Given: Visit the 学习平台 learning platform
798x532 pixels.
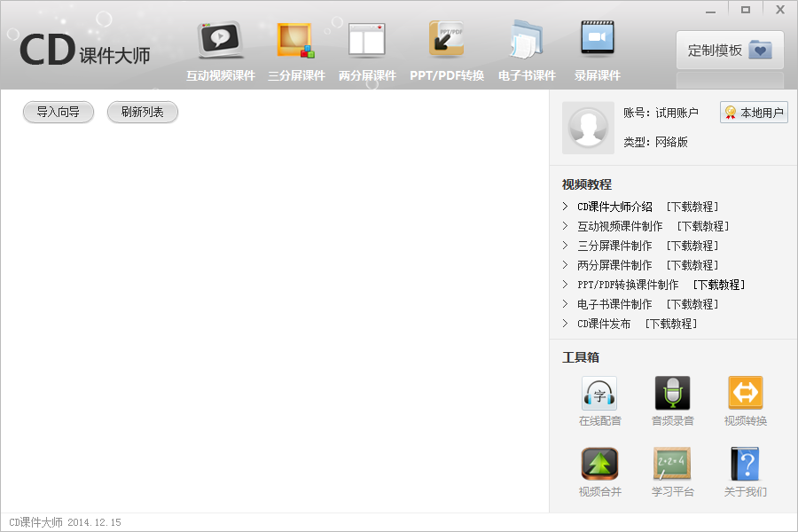Looking at the screenshot, I should [x=672, y=465].
